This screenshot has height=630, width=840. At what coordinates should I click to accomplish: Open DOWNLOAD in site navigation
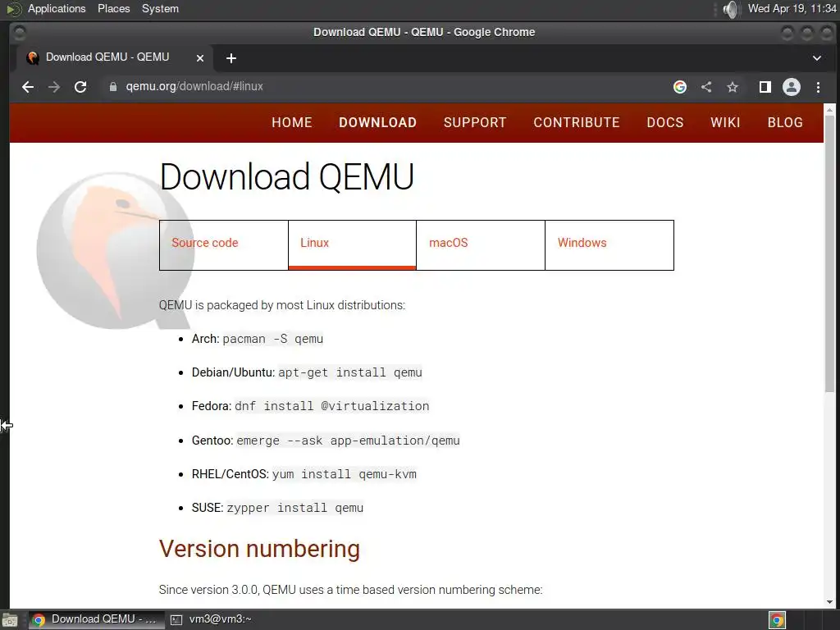tap(377, 123)
